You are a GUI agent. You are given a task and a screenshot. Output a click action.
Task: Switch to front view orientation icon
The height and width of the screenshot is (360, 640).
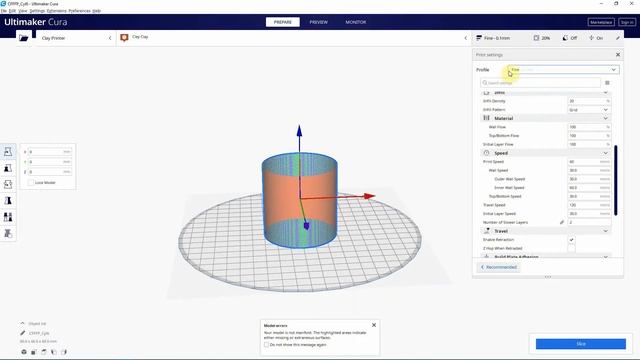(34, 352)
